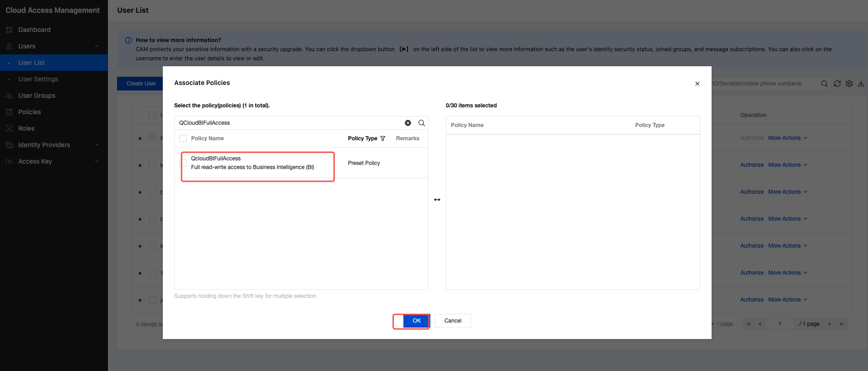Click the download icon above the user list
Viewport: 868px width, 371px height.
click(x=861, y=84)
